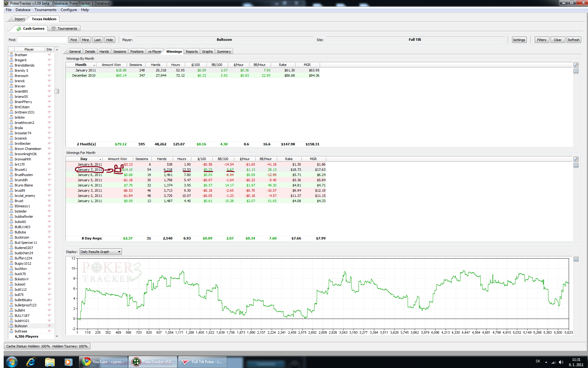Switch to the Sessions tab
Image resolution: width=588 pixels, height=368 pixels.
point(119,52)
